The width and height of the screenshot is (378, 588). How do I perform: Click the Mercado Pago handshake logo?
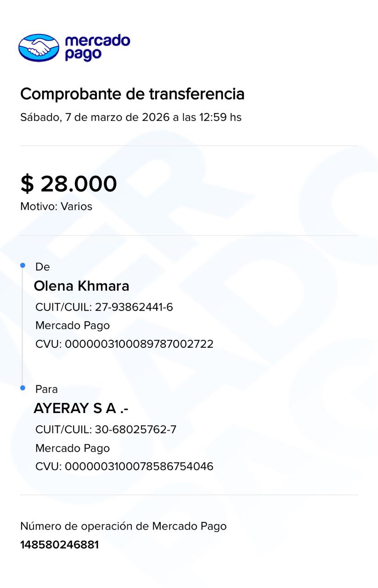point(39,47)
